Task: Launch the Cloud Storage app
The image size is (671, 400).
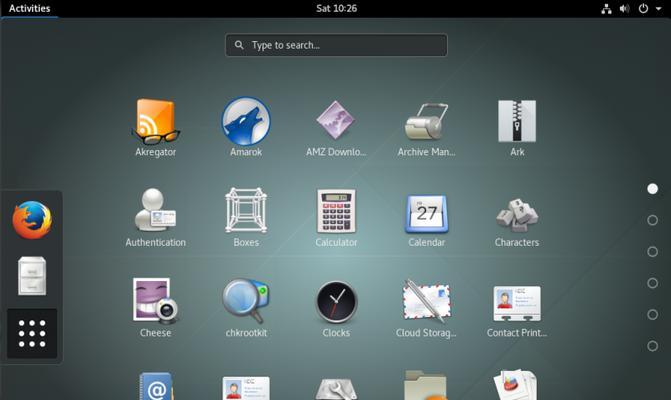Action: 427,301
